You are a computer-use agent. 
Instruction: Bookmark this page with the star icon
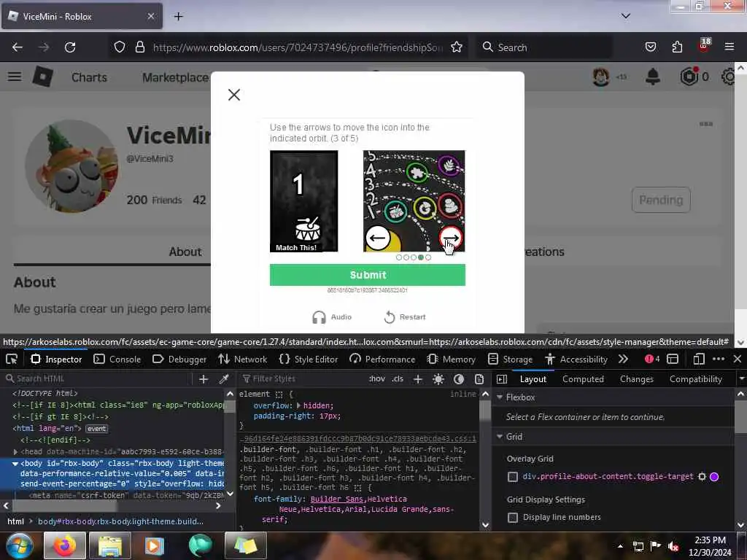tap(457, 47)
